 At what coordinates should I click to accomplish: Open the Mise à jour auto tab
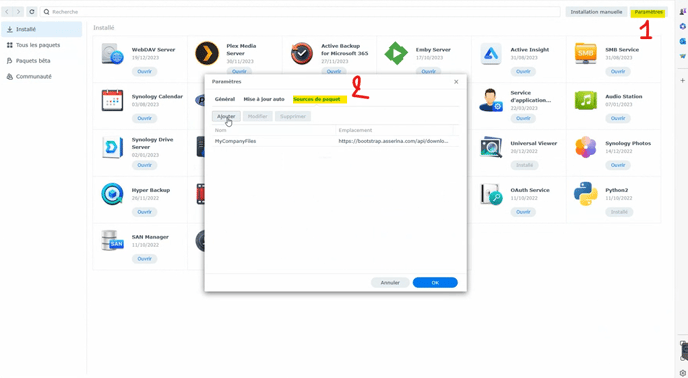[264, 99]
